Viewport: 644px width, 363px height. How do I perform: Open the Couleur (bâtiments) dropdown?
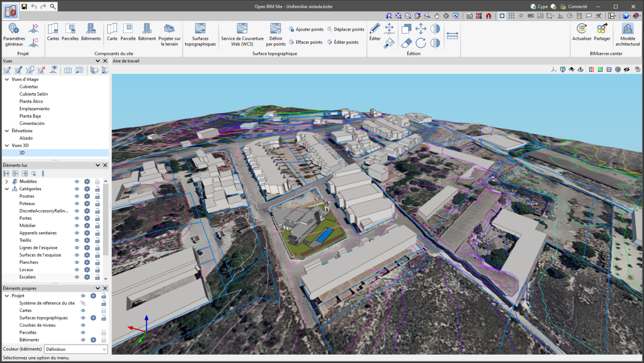[x=75, y=349]
